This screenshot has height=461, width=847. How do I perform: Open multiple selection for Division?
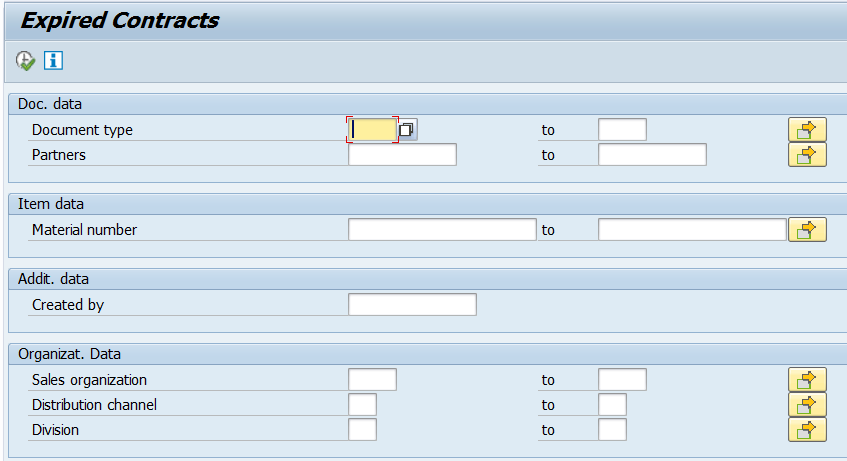click(x=807, y=430)
